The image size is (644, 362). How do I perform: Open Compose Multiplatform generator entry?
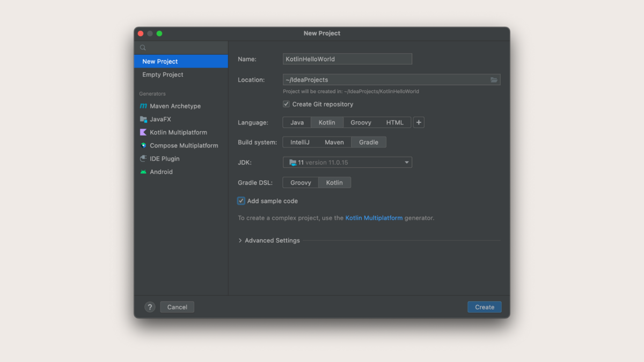coord(181,145)
